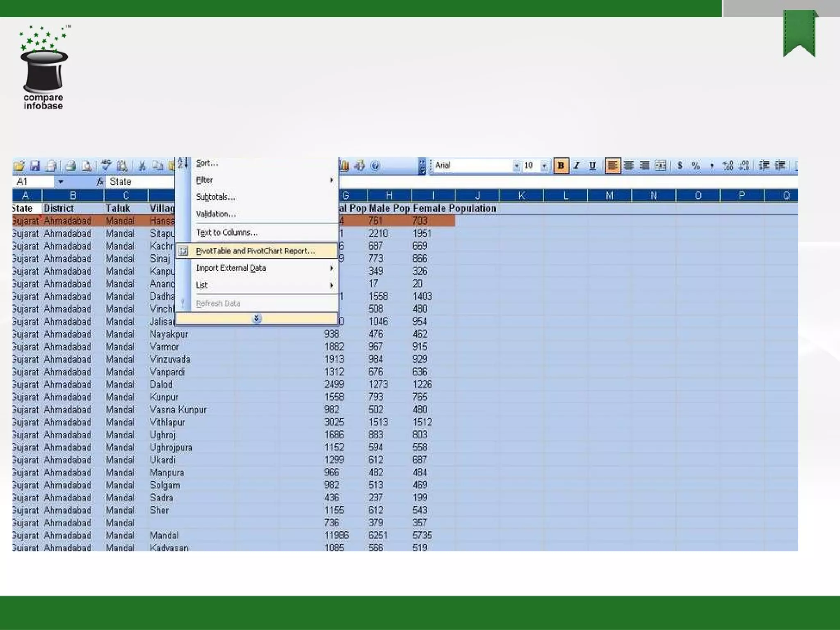Click the Cut scissors icon
840x630 pixels.
click(x=142, y=166)
